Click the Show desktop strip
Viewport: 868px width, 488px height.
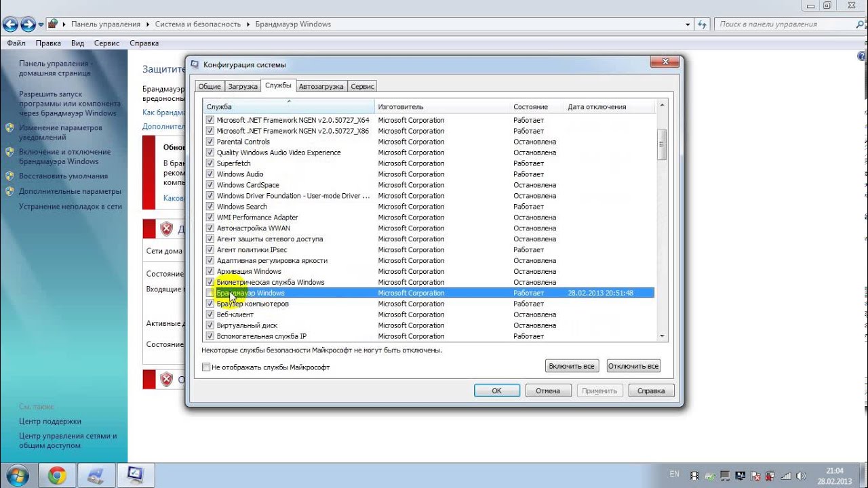pyautogui.click(x=863, y=476)
